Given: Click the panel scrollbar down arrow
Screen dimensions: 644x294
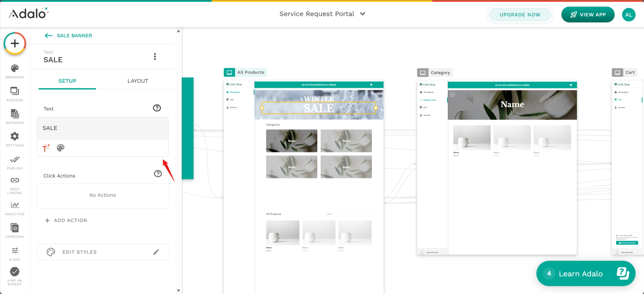Looking at the screenshot, I should click(178, 291).
